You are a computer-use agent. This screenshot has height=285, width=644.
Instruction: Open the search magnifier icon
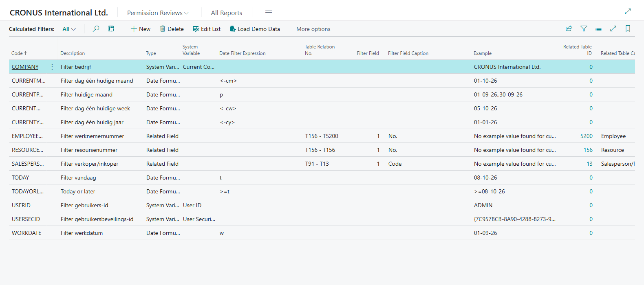(96, 29)
